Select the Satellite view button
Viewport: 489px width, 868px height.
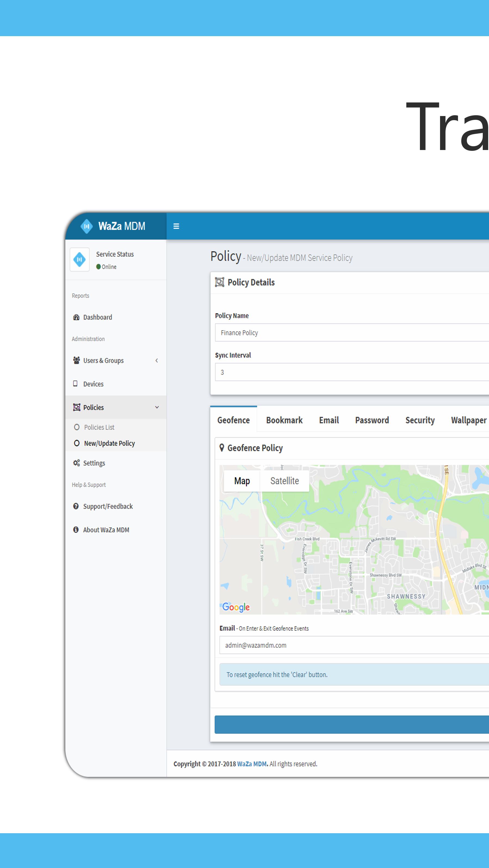(x=284, y=480)
